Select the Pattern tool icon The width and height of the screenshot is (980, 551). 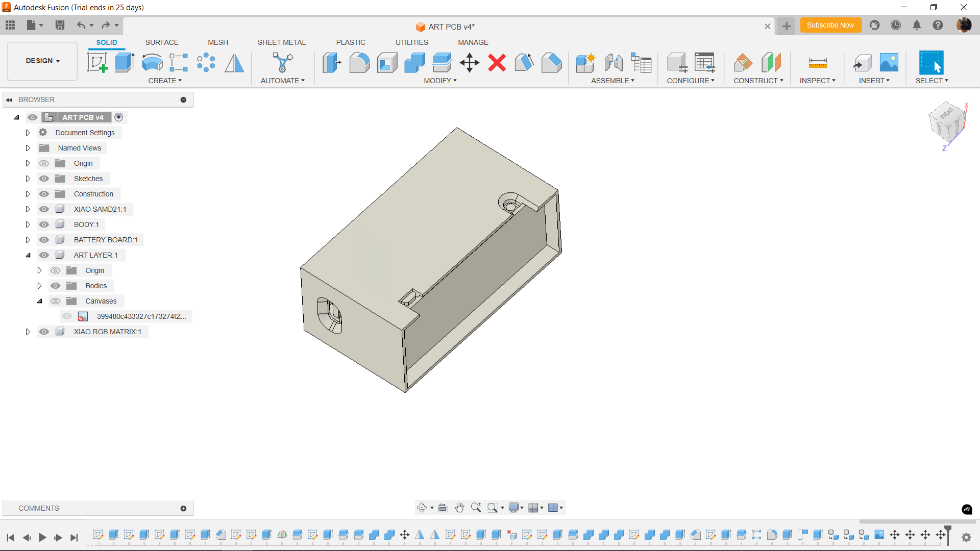(206, 63)
